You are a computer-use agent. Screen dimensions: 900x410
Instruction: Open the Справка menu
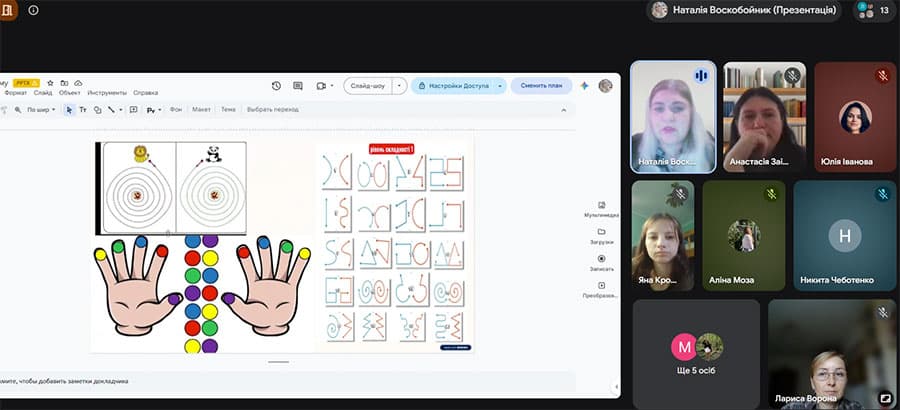[146, 92]
